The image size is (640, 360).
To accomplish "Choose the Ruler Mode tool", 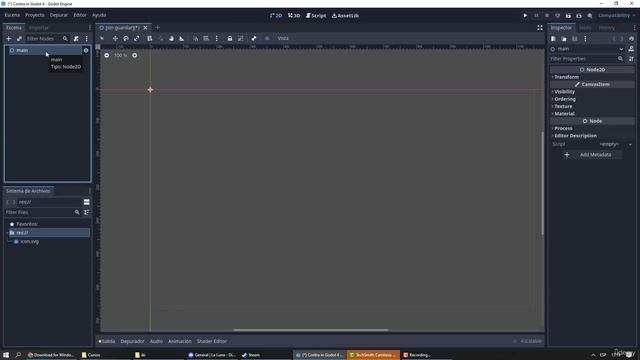I will [182, 38].
